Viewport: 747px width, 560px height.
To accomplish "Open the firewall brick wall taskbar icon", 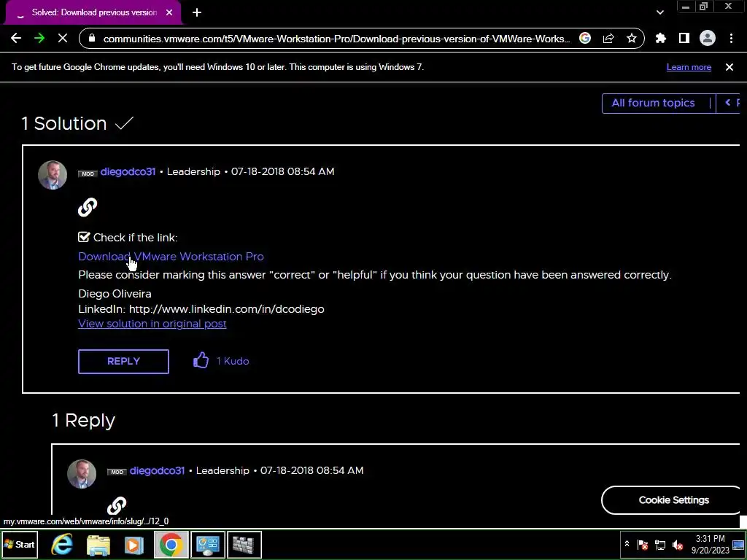I will pos(244,544).
